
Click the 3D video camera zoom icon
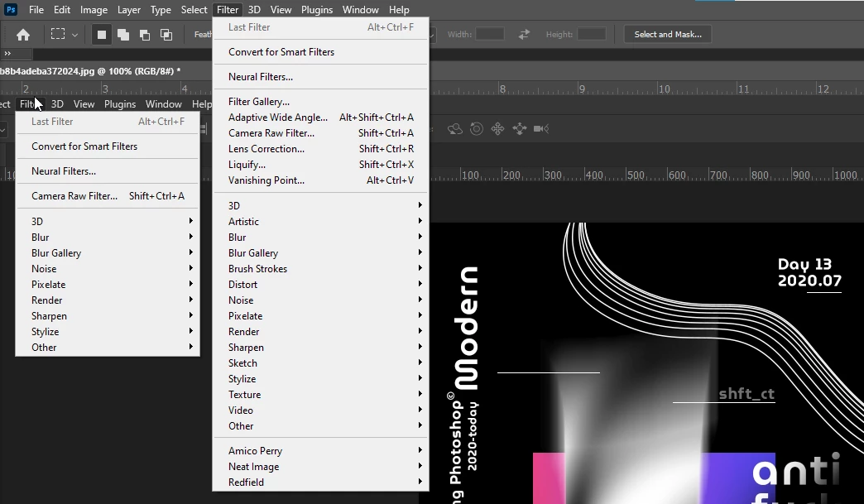click(541, 129)
